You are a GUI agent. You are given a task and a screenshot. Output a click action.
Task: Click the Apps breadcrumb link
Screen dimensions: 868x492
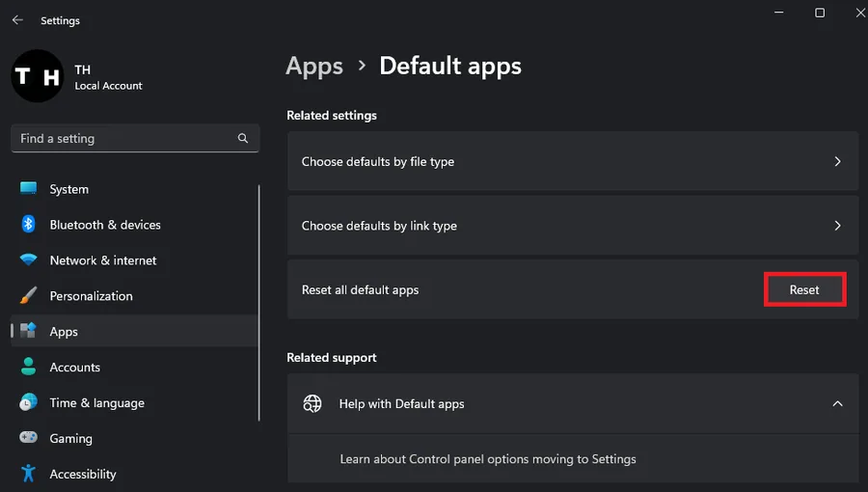[314, 66]
